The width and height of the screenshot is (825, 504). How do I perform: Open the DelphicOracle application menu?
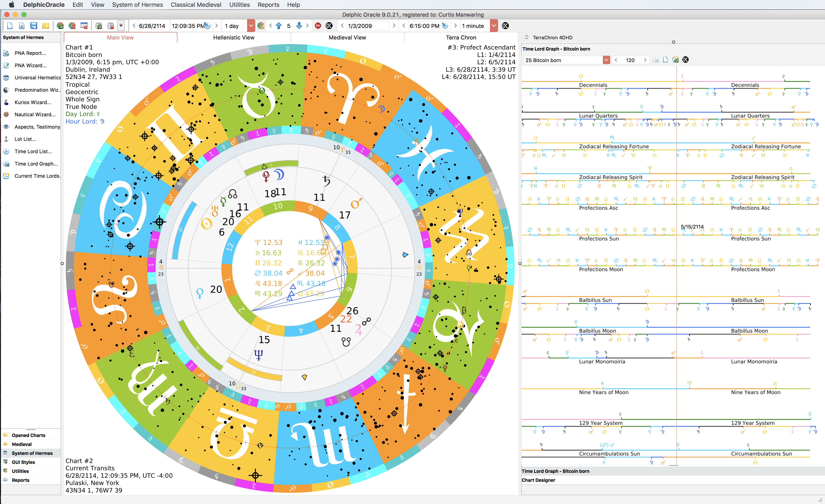click(44, 5)
